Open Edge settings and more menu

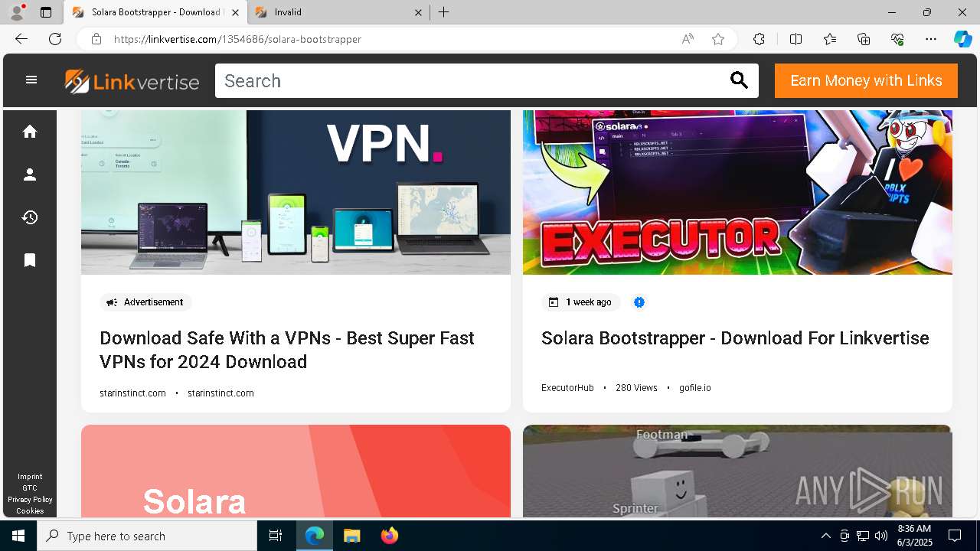[x=931, y=39]
